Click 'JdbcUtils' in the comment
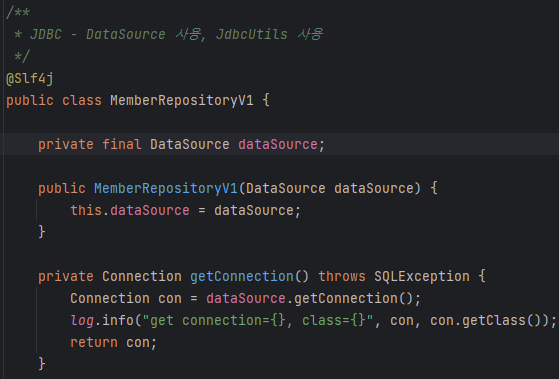 [x=251, y=35]
